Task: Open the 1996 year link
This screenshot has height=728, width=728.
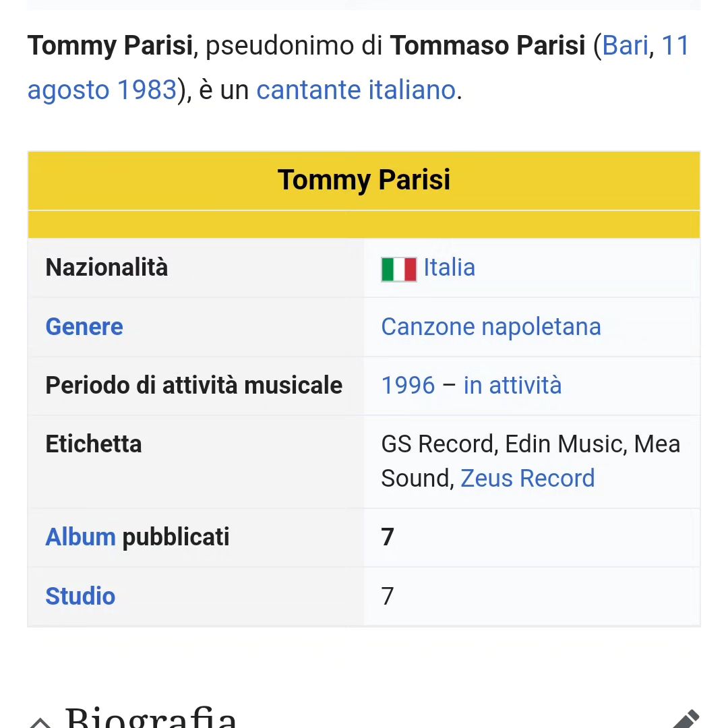Action: click(408, 386)
